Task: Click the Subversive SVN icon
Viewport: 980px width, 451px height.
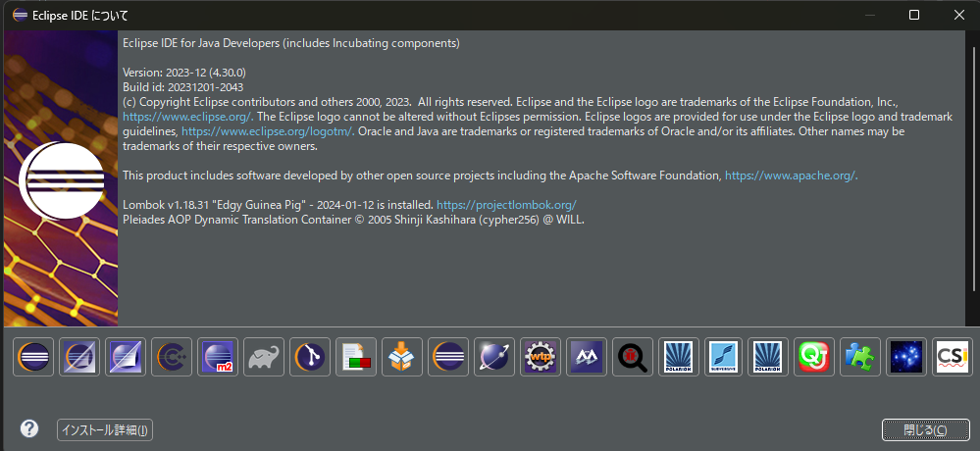Action: tap(725, 357)
